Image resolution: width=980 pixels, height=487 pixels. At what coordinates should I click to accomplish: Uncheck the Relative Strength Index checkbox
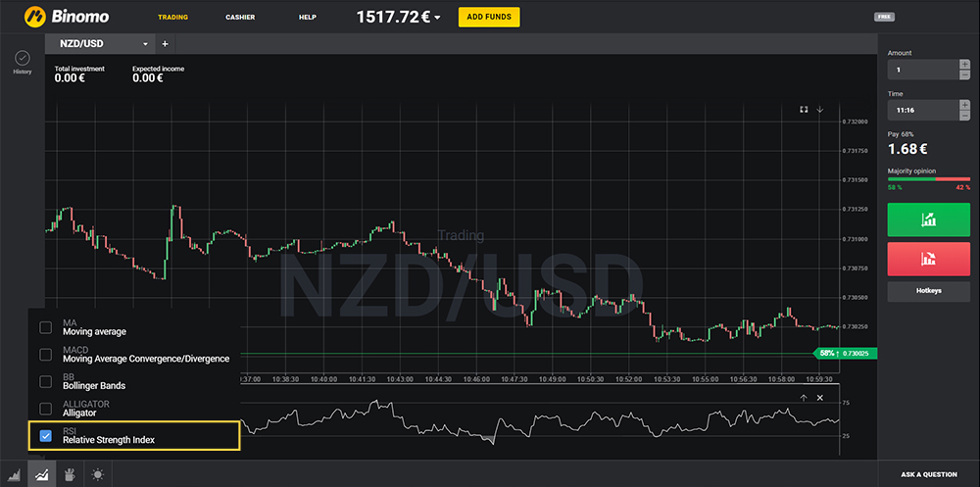click(45, 435)
